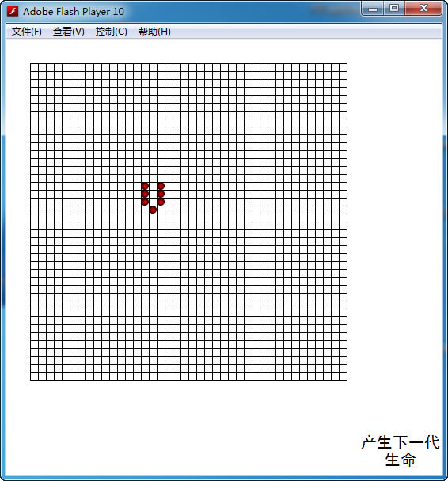Toggle the lower-left red cell above the bottom one
448x481 pixels.
[145, 202]
